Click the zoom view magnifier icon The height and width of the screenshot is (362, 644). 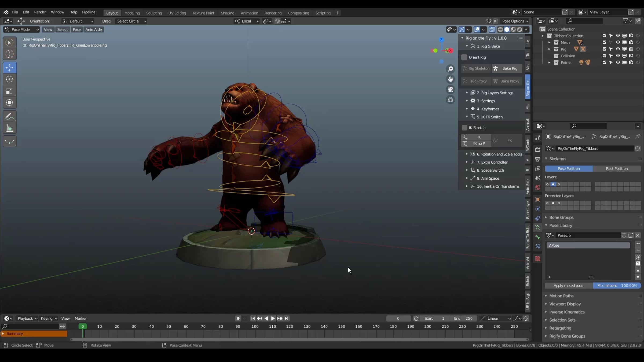coord(451,69)
